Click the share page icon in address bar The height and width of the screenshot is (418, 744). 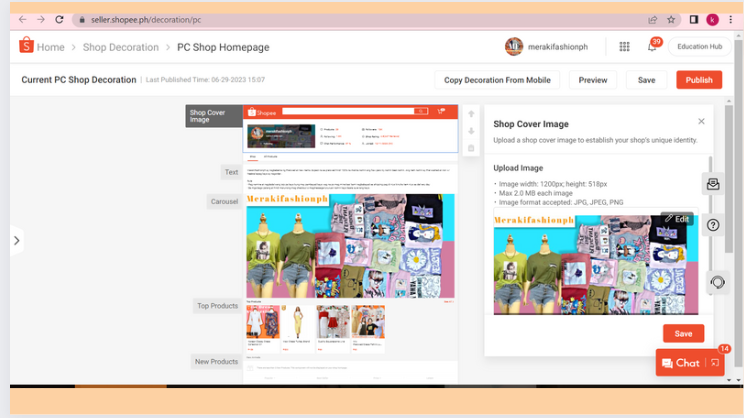click(x=653, y=20)
